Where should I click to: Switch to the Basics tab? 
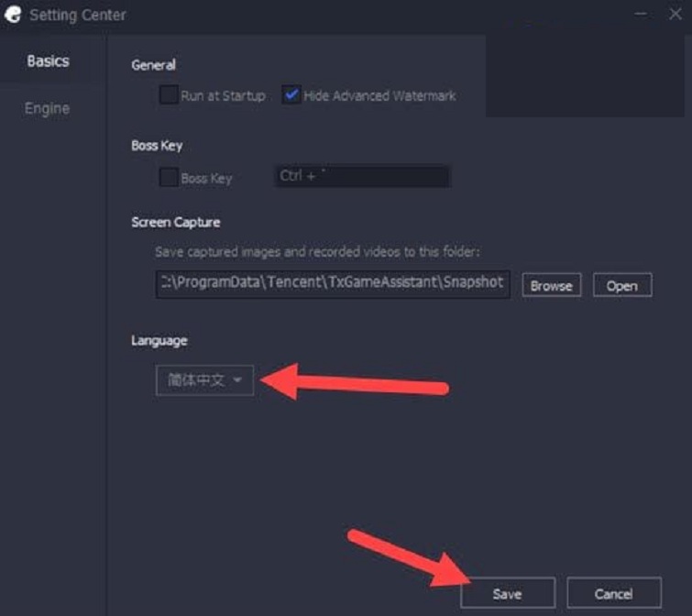(48, 61)
